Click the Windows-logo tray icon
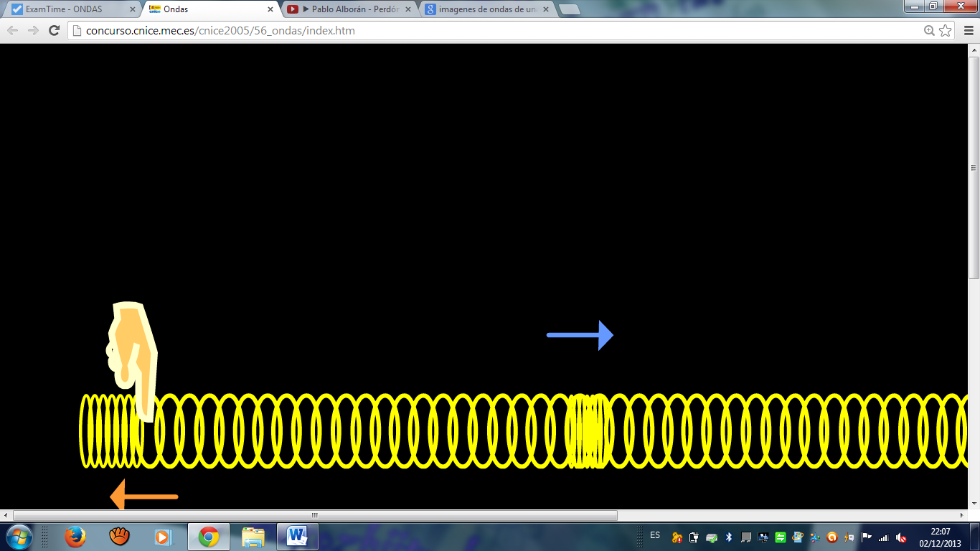The image size is (980, 551). click(798, 537)
